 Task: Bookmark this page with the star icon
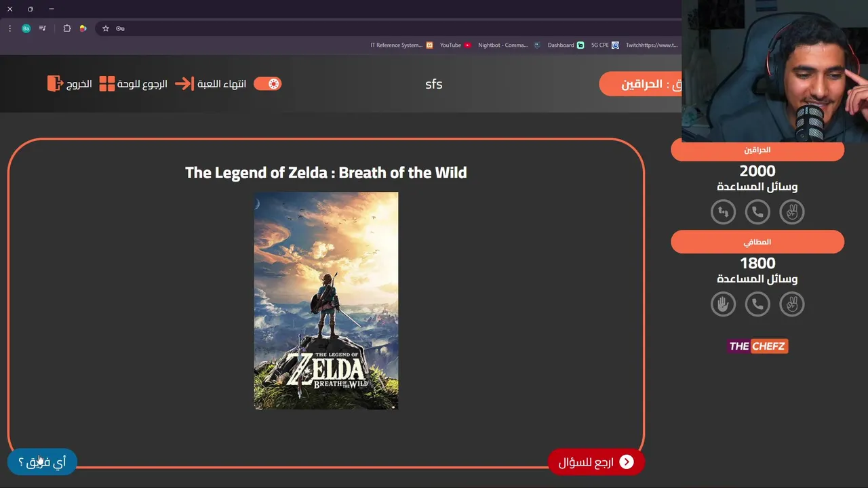point(106,28)
